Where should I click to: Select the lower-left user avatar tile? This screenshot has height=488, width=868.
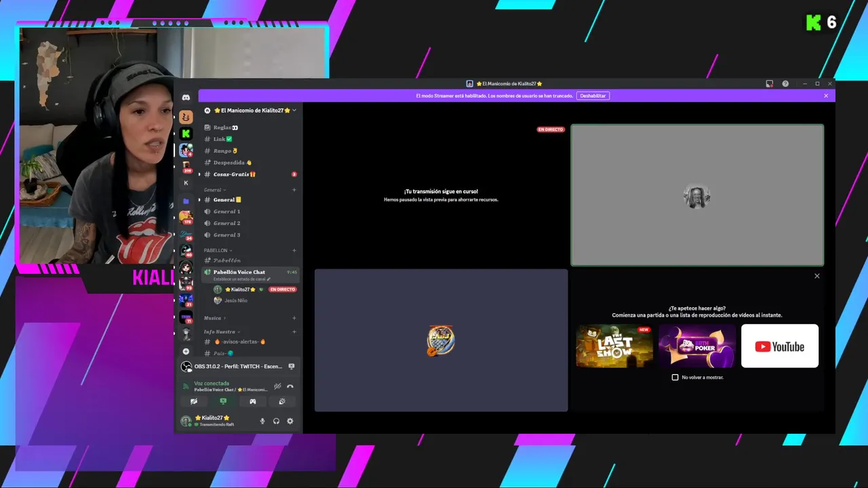click(441, 340)
